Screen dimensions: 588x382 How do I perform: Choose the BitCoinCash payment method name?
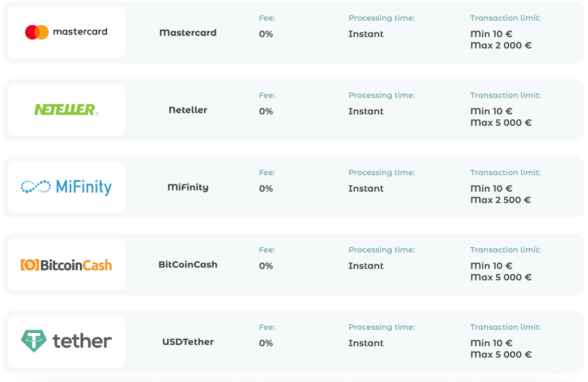tap(188, 265)
